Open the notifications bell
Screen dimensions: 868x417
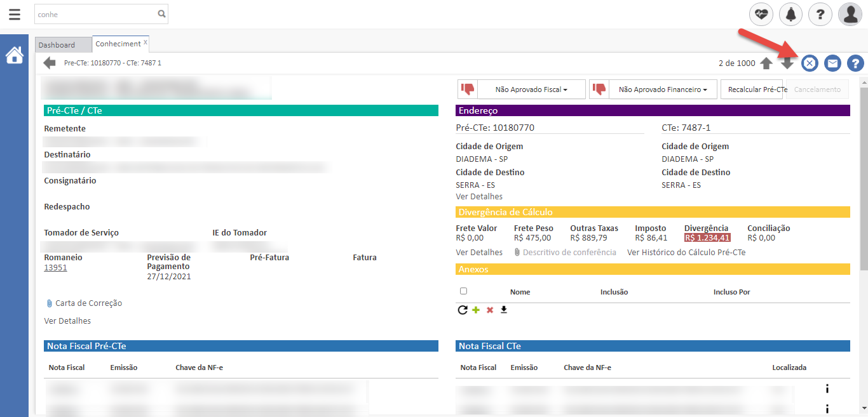point(790,14)
